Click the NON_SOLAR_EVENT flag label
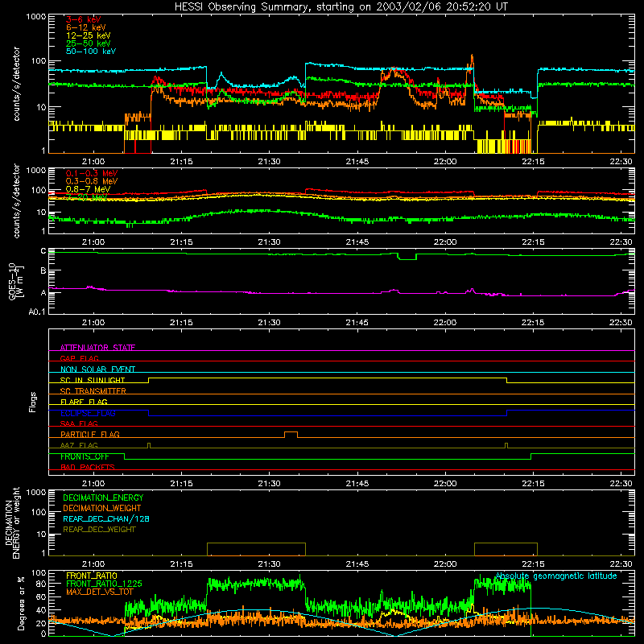The height and width of the screenshot is (644, 644). pos(97,369)
